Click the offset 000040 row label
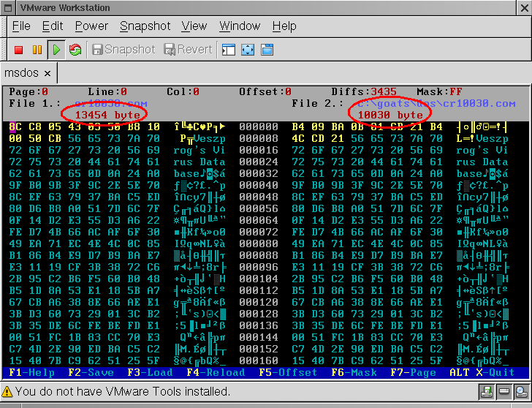 259,185
